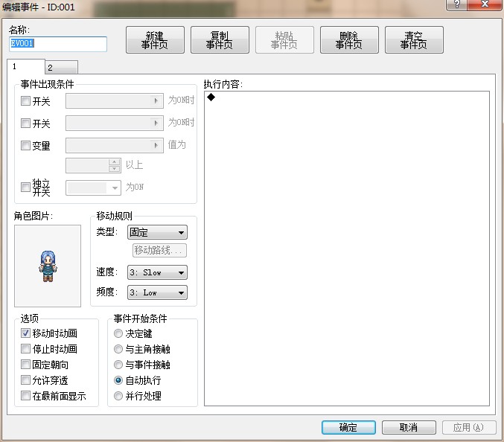Switch to event page tab 2
The width and height of the screenshot is (504, 442).
coord(61,68)
